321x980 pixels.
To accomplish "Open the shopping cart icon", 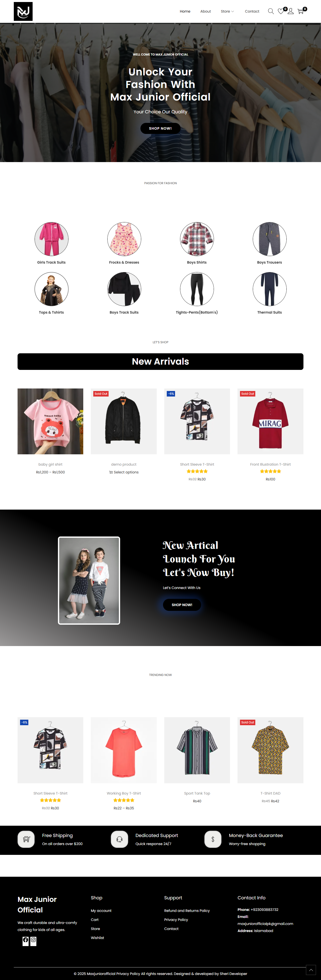I will 300,11.
